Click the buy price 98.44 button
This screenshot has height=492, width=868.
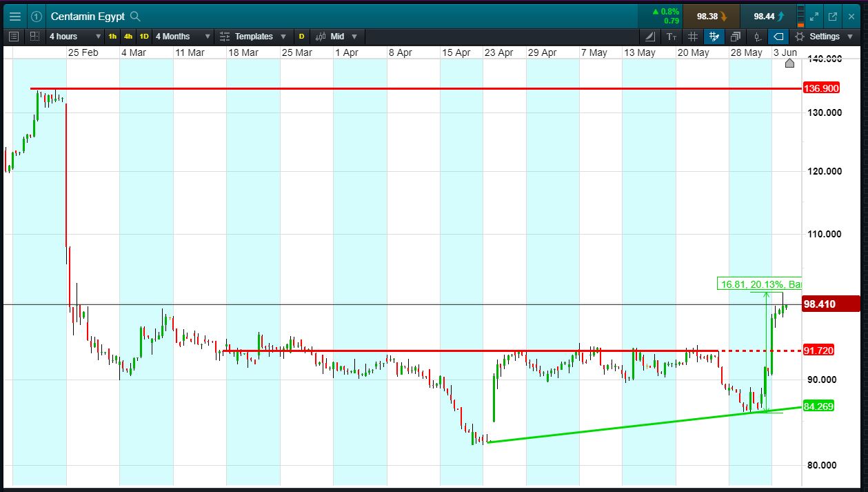tap(769, 17)
